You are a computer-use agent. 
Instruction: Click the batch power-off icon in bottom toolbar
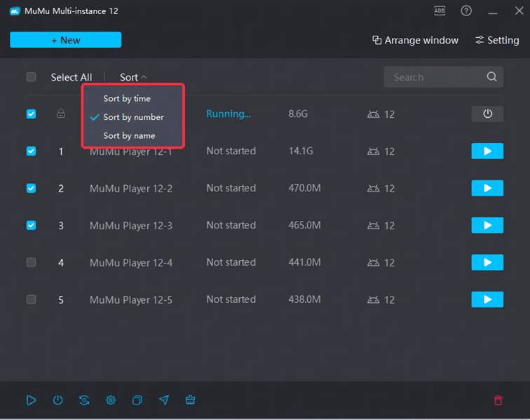pyautogui.click(x=57, y=400)
